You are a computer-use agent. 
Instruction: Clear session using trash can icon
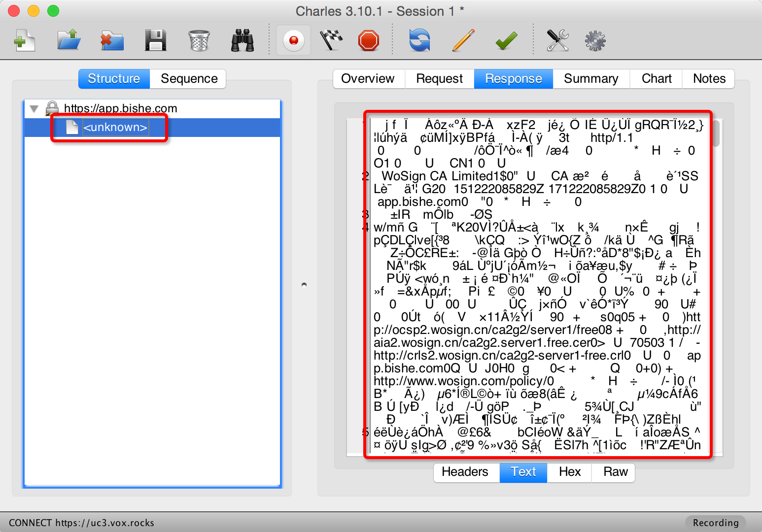[x=199, y=40]
